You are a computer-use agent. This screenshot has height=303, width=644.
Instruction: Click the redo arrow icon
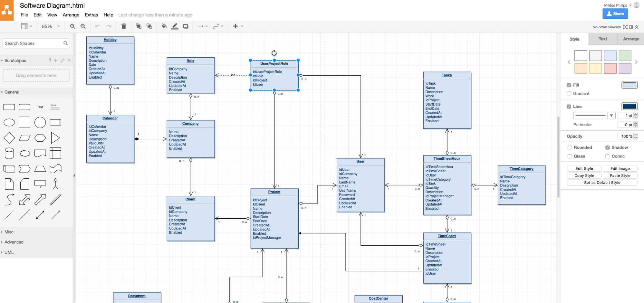tap(109, 26)
